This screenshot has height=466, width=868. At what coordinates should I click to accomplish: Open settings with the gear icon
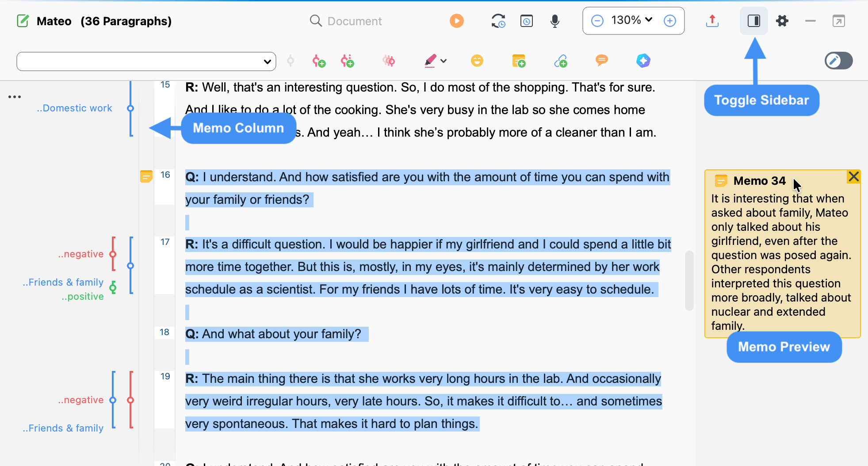point(782,20)
